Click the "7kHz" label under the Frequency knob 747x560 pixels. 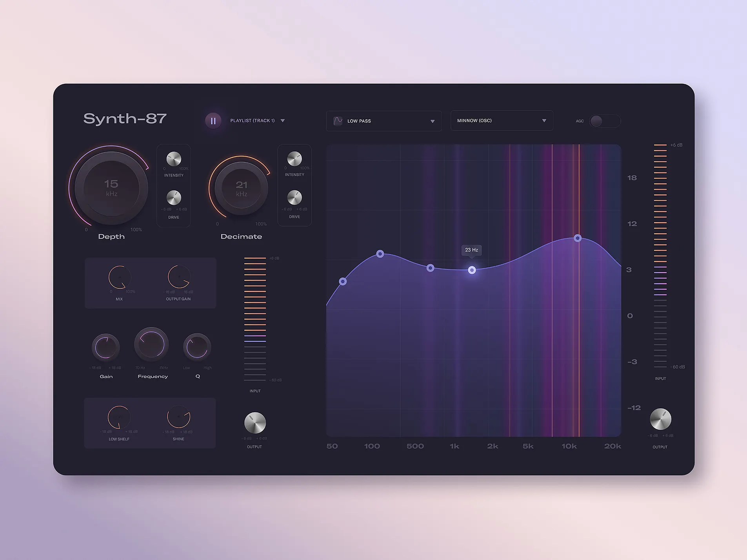[164, 368]
